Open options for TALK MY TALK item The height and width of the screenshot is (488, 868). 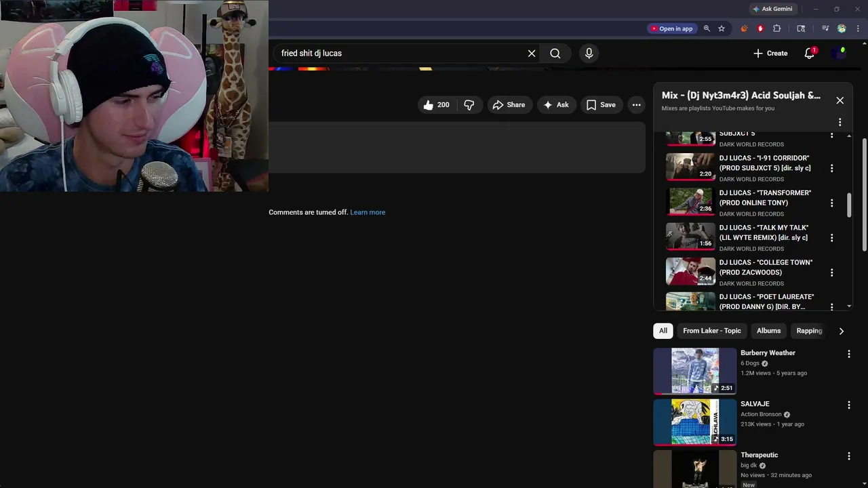click(831, 238)
